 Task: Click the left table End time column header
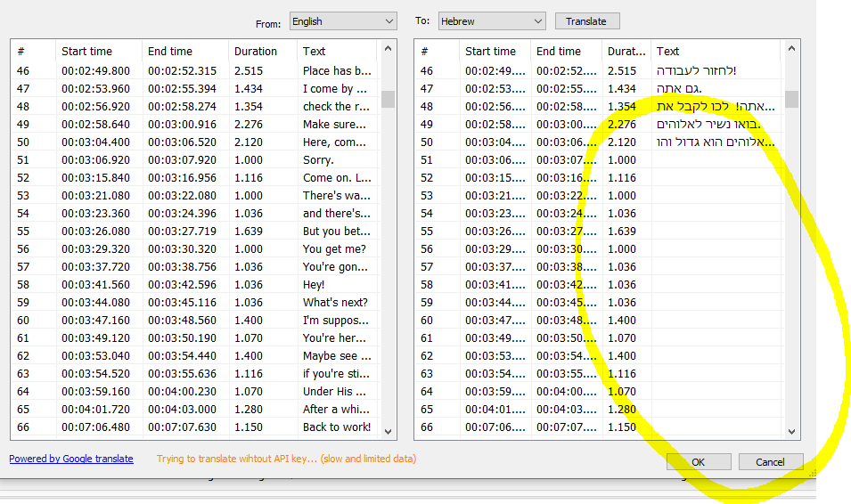pyautogui.click(x=185, y=51)
